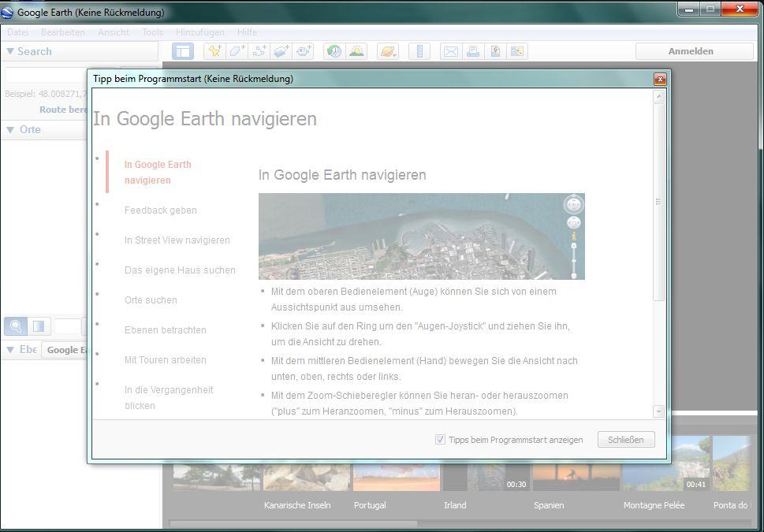The image size is (764, 532).
Task: Open the Das eigene Haus suchen tip
Action: (180, 270)
